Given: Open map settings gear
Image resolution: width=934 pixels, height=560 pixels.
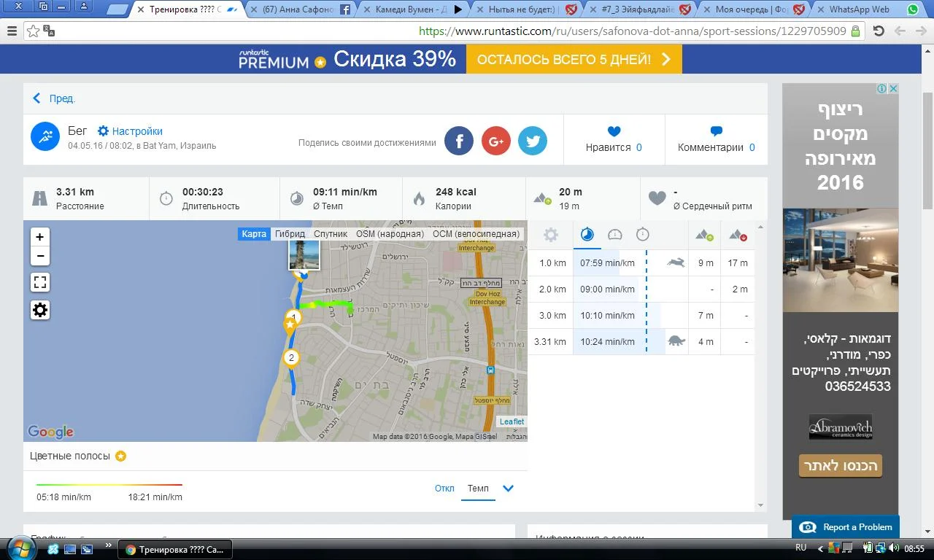Looking at the screenshot, I should [40, 310].
